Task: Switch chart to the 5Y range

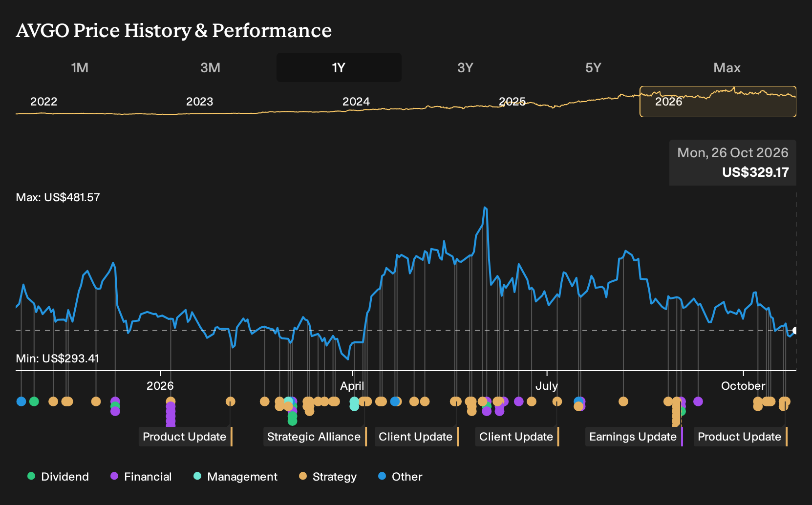Action: [x=593, y=67]
